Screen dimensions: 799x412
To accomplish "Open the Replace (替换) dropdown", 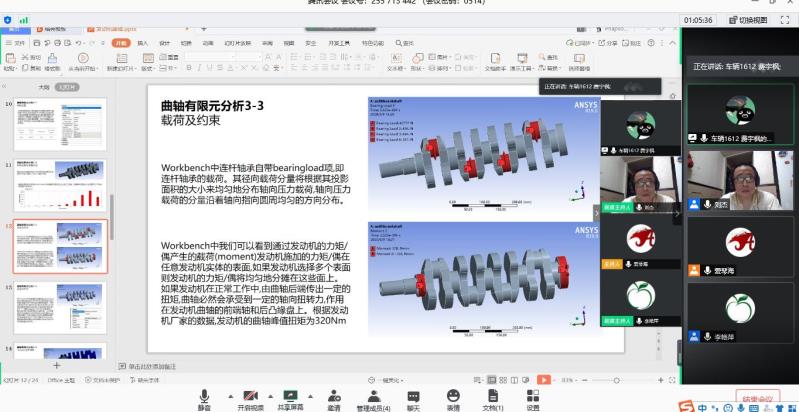I will (551, 68).
